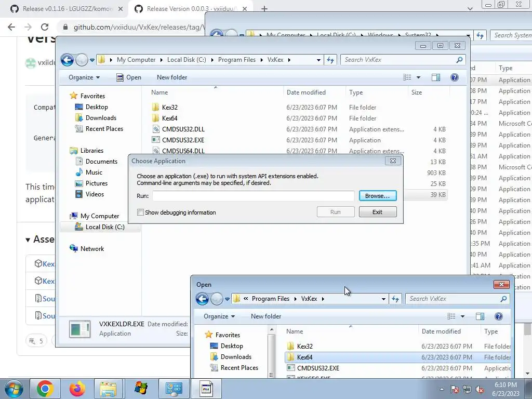Open Downloads favorite in Open dialog
532x399 pixels.
tap(236, 357)
